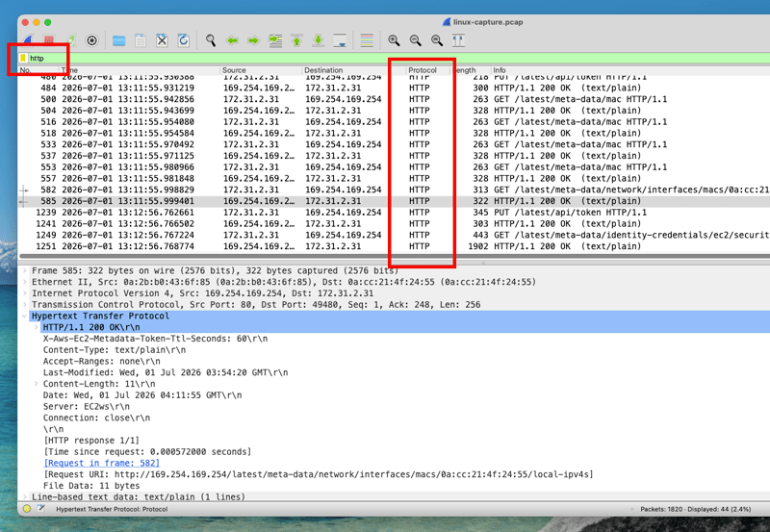The height and width of the screenshot is (532, 770).
Task: Jump to last packet icon
Action: pos(319,40)
